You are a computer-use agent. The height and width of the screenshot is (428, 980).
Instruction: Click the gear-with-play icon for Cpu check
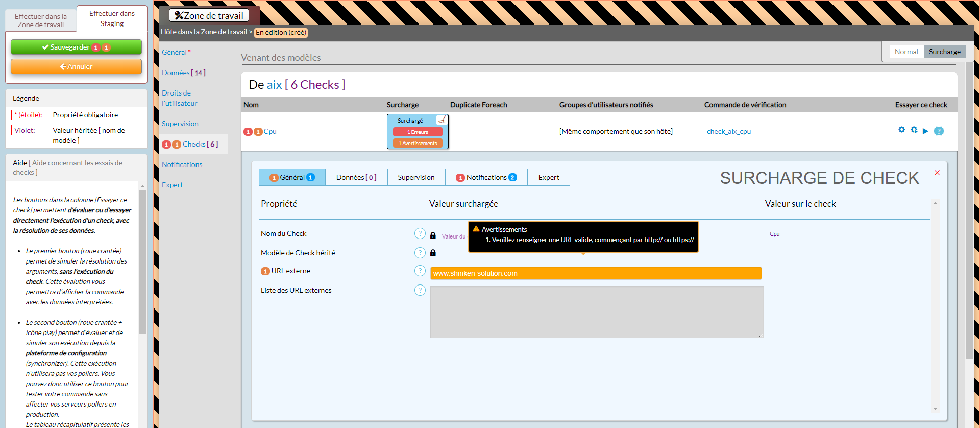coord(914,130)
